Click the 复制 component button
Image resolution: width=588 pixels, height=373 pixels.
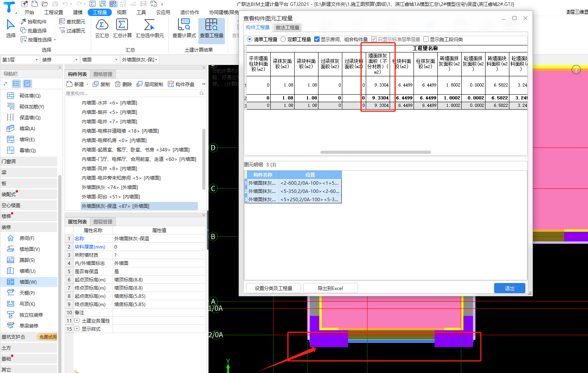(x=101, y=84)
